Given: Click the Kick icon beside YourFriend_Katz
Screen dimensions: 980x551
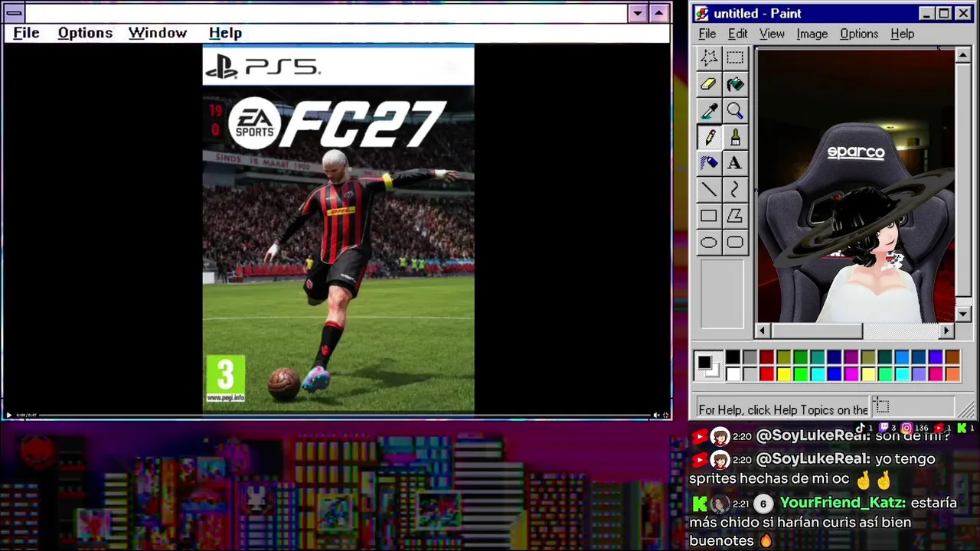Looking at the screenshot, I should (700, 504).
